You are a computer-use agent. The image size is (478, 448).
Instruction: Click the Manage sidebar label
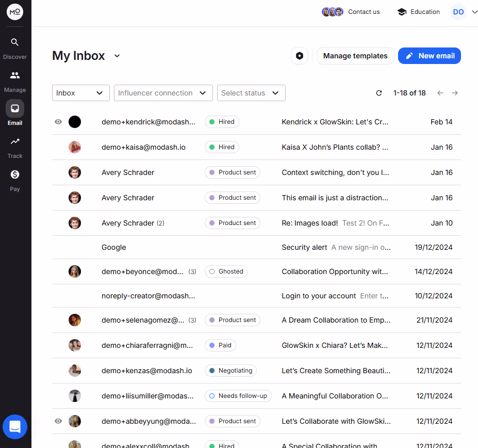point(15,90)
